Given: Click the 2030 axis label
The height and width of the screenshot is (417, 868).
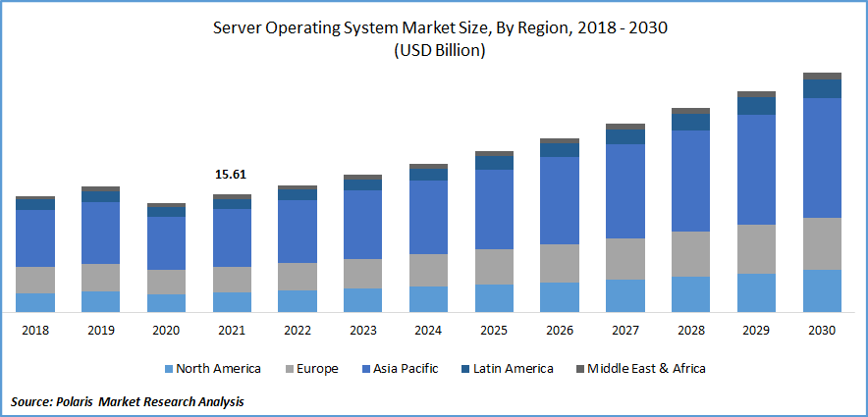Looking at the screenshot, I should click(x=822, y=331).
